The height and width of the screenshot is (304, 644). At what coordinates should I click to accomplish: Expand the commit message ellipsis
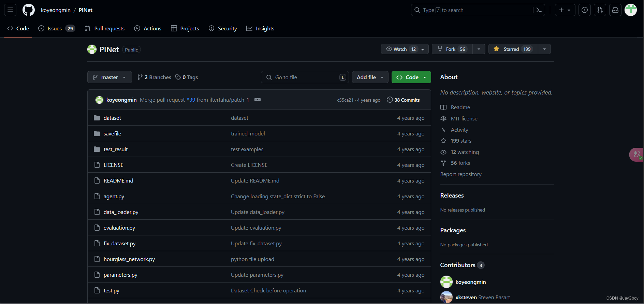point(258,100)
